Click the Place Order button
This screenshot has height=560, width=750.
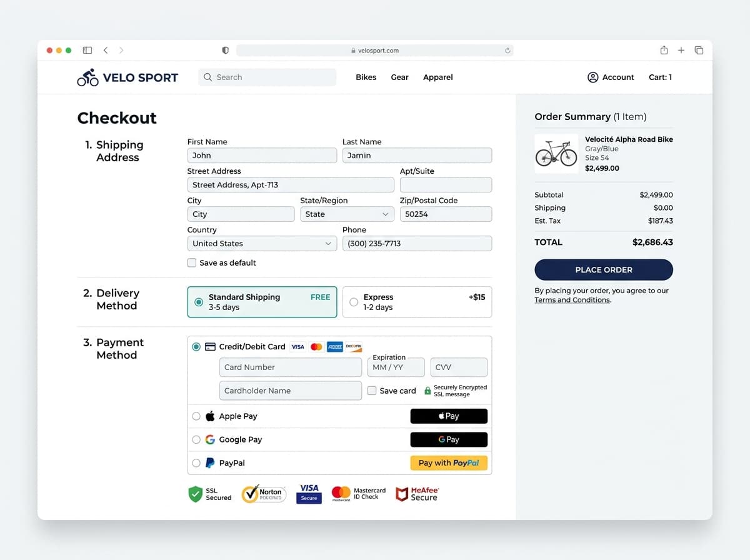point(604,270)
